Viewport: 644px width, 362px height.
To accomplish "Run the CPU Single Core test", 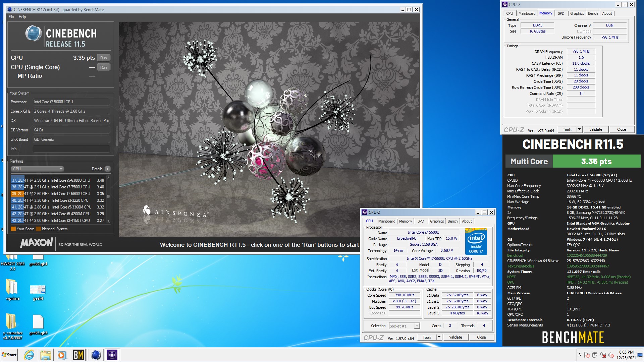I will click(104, 67).
